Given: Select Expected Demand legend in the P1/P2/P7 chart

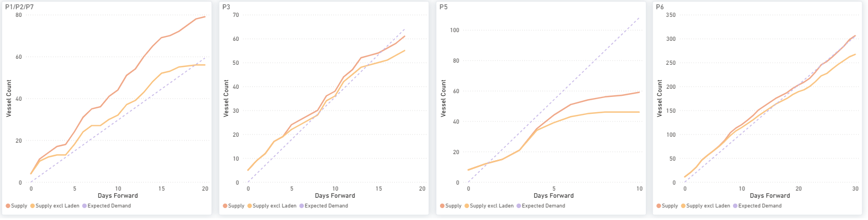Looking at the screenshot, I should (x=106, y=206).
